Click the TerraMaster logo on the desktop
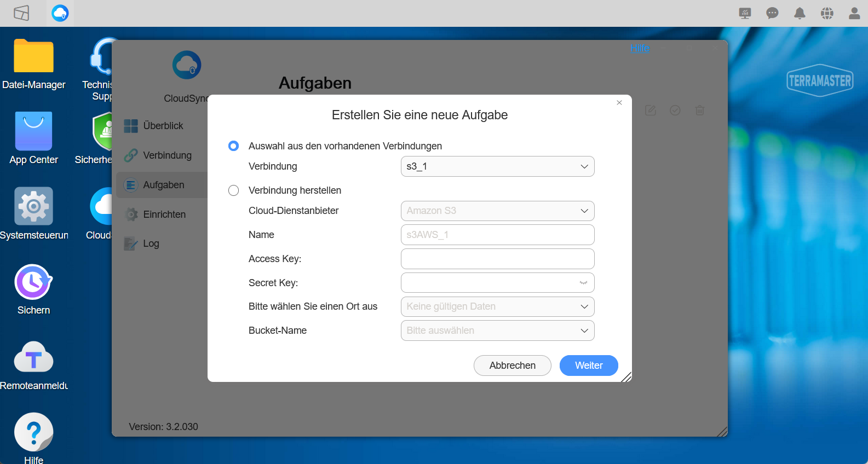Image resolution: width=868 pixels, height=464 pixels. [x=820, y=81]
